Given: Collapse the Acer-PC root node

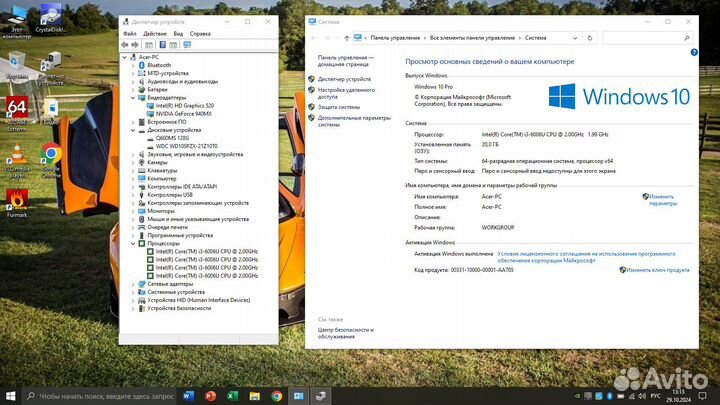Looking at the screenshot, I should (x=124, y=57).
